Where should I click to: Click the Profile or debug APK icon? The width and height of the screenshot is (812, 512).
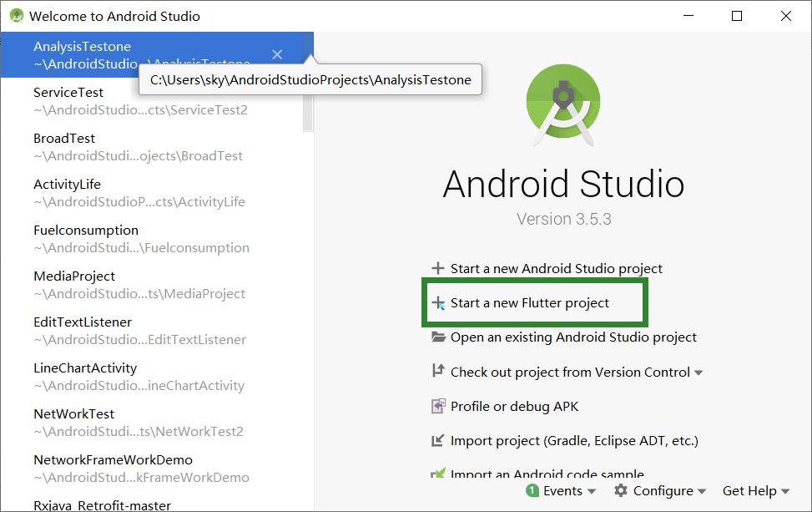(x=438, y=406)
